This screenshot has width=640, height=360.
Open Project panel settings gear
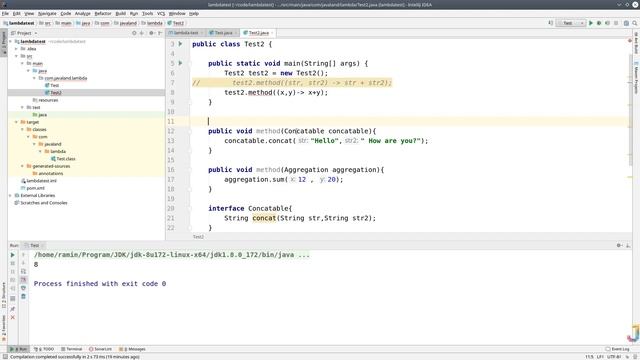tap(151, 33)
